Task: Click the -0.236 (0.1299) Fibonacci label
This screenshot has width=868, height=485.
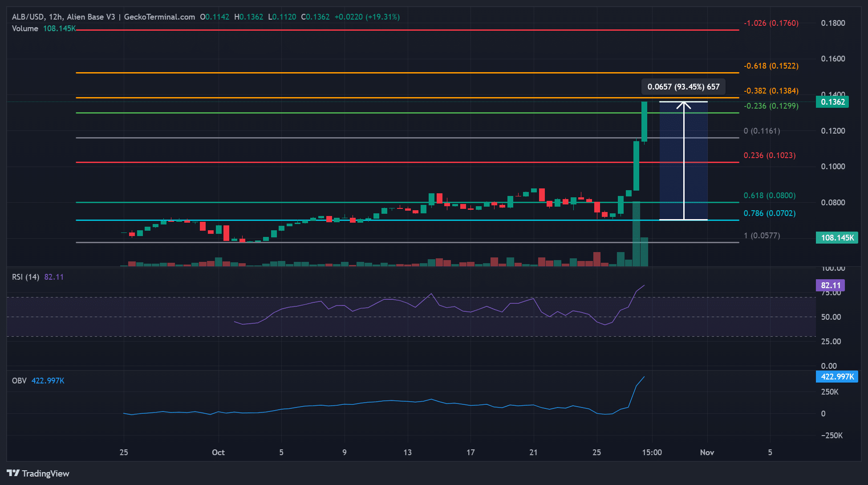Action: click(x=771, y=106)
